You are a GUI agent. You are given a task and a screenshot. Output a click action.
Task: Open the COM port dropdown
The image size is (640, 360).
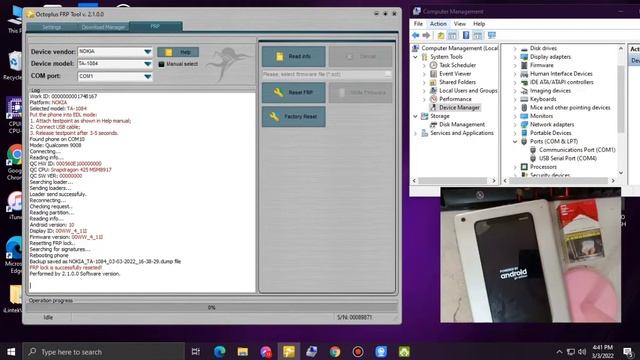(x=147, y=76)
